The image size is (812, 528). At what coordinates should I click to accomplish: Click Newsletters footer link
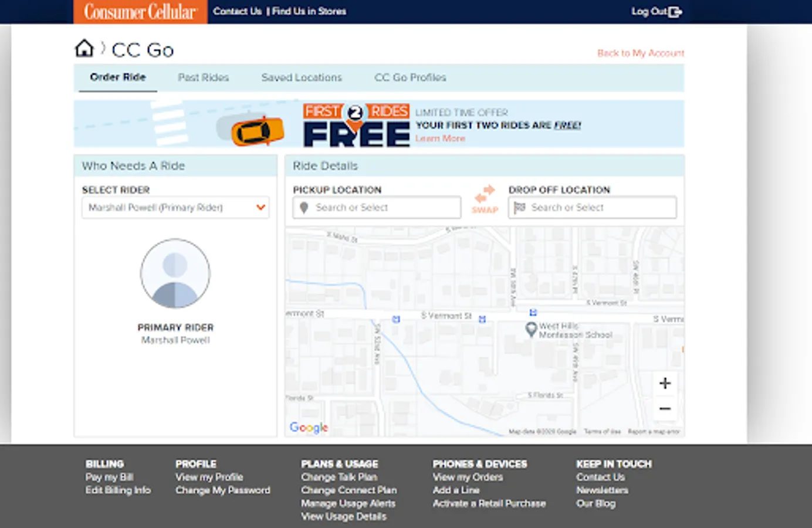coord(602,490)
